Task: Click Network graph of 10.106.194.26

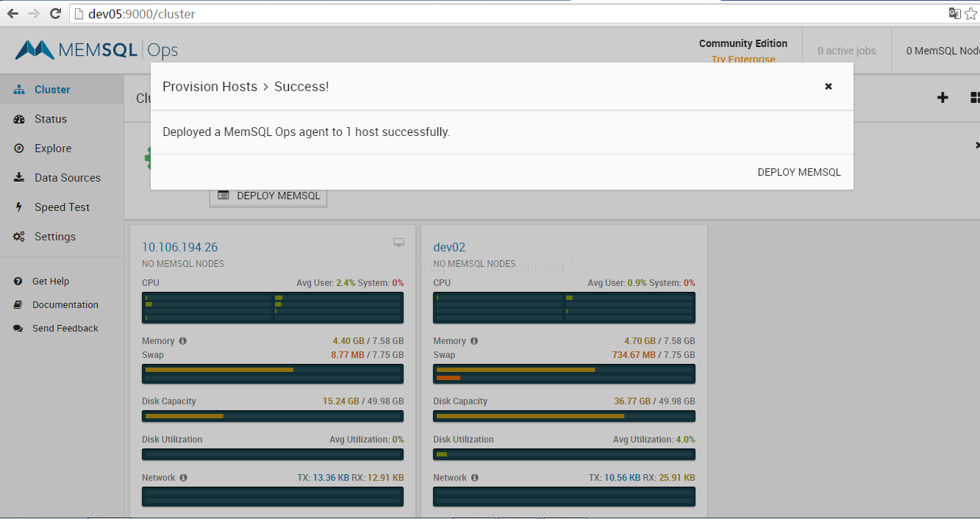Action: [273, 496]
